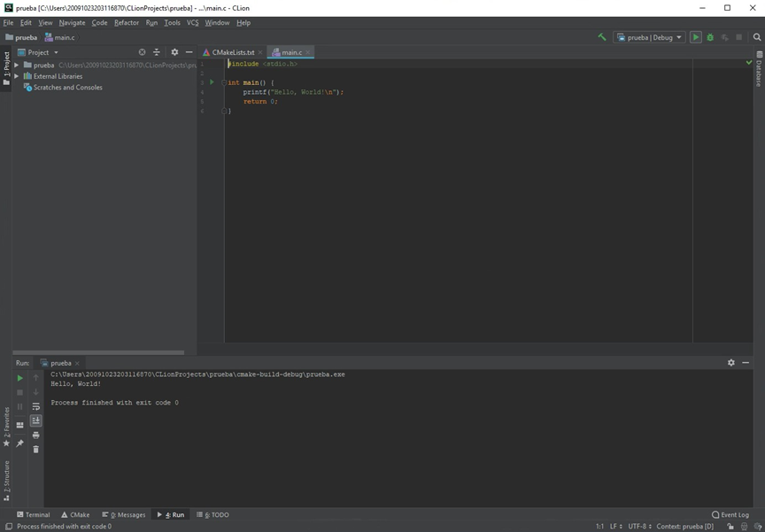Click the prueba.exe path in console

pyautogui.click(x=197, y=374)
